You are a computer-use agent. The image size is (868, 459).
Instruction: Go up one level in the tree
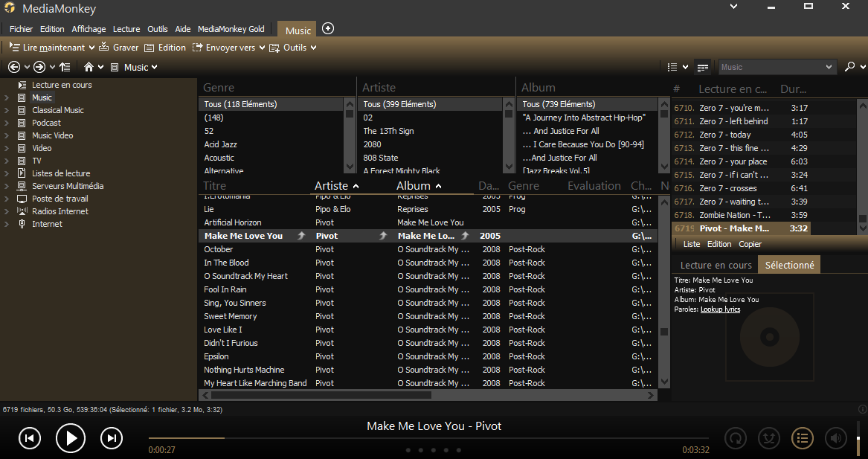[65, 67]
